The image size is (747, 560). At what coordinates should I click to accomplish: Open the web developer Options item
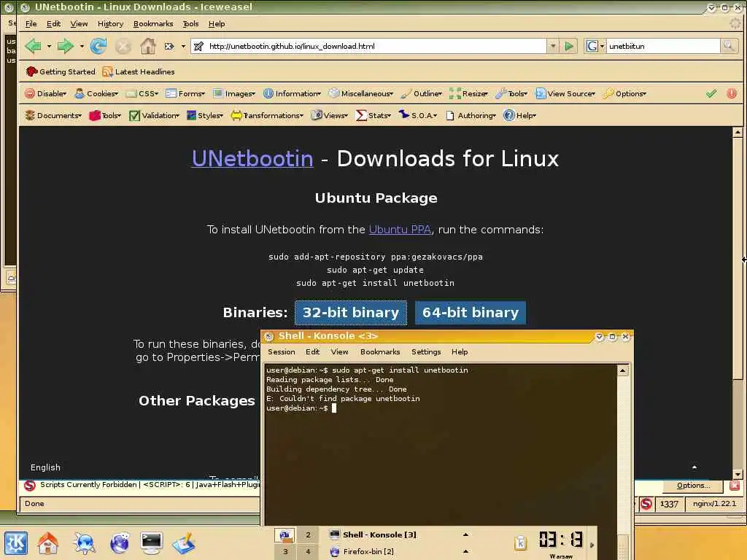pos(624,94)
